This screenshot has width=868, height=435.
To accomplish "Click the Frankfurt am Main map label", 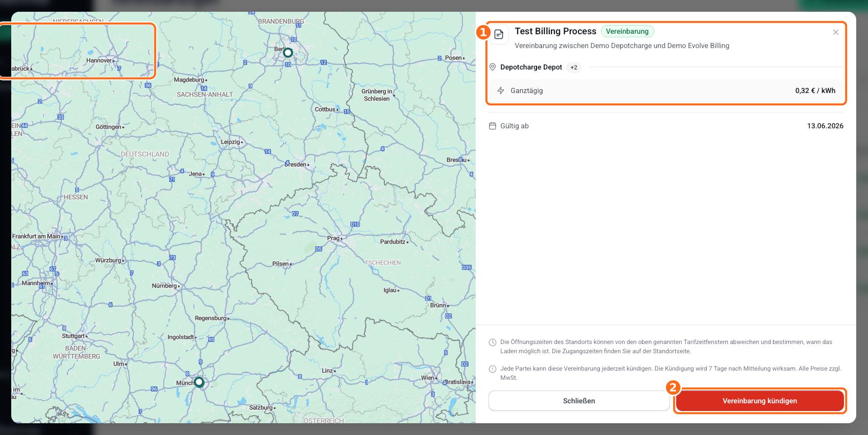I will click(36, 236).
